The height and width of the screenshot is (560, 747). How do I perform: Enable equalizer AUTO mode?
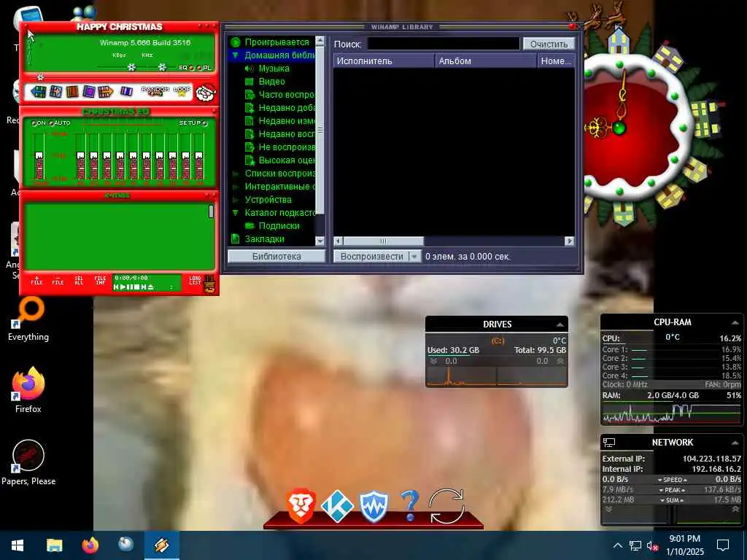click(x=60, y=122)
